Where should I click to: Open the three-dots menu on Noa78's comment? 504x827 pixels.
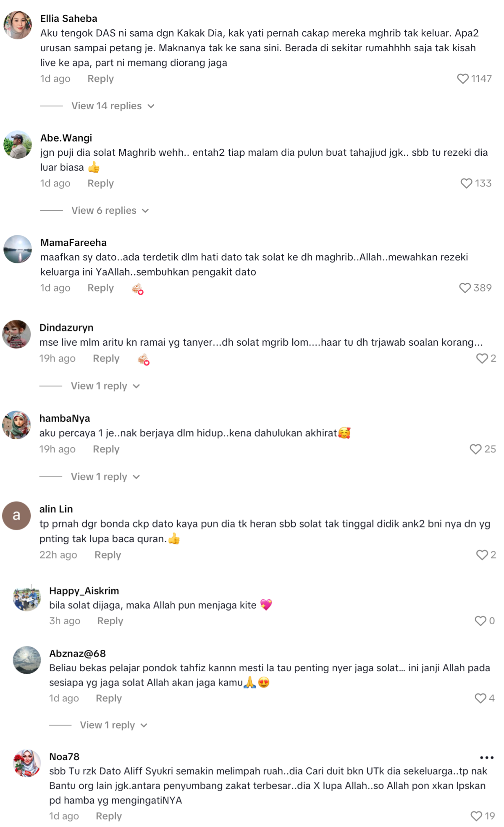486,758
